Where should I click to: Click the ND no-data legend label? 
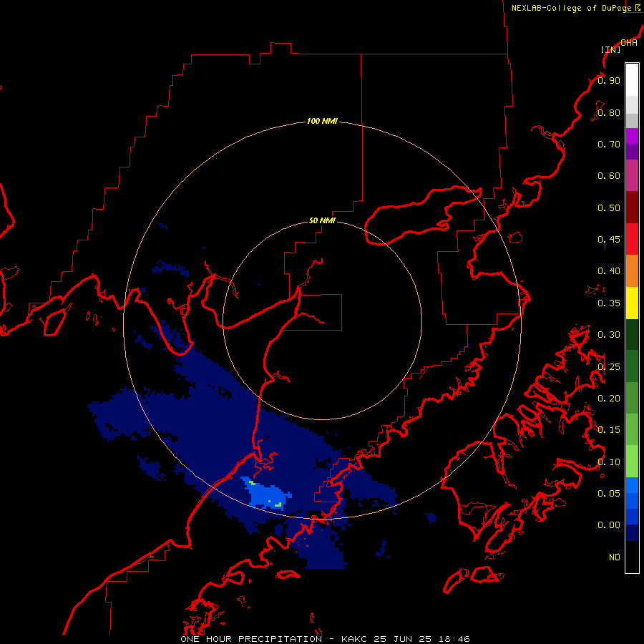tap(615, 557)
